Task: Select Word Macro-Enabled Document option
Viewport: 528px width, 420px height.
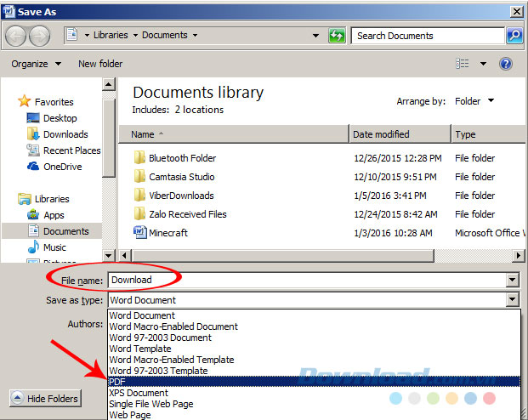Action: [x=314, y=326]
